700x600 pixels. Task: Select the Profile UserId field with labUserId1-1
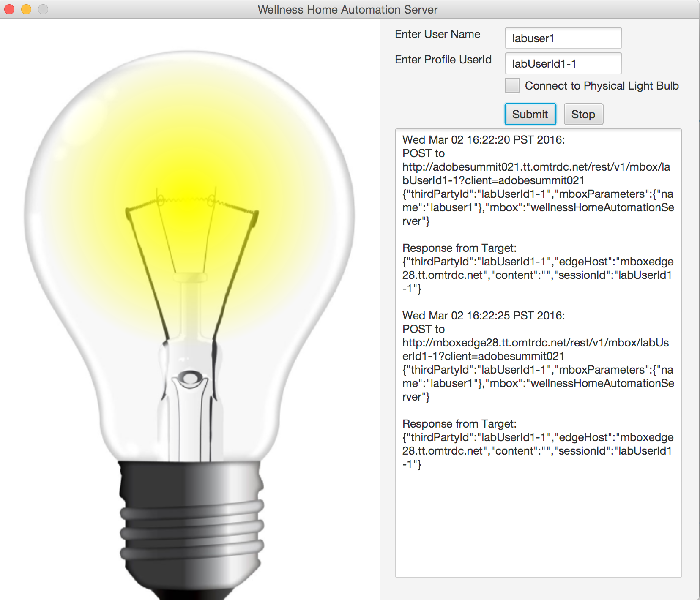[x=563, y=64]
